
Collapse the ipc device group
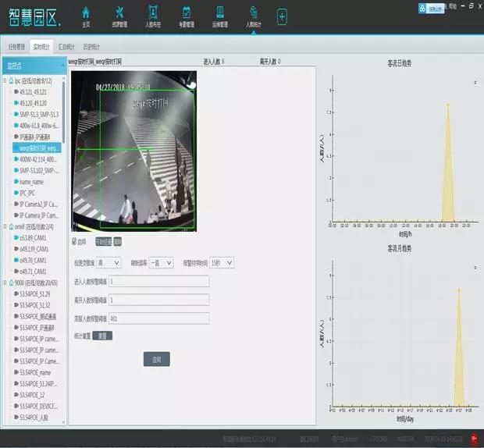(5, 80)
